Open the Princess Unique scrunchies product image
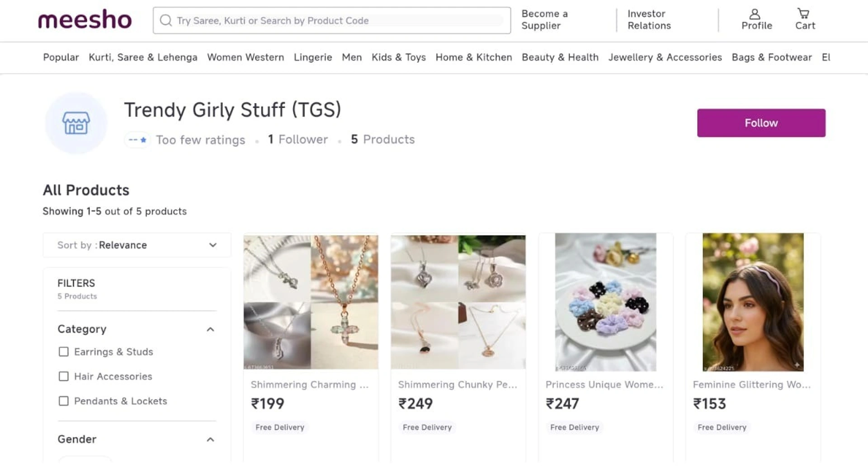The image size is (868, 467). coord(605,302)
